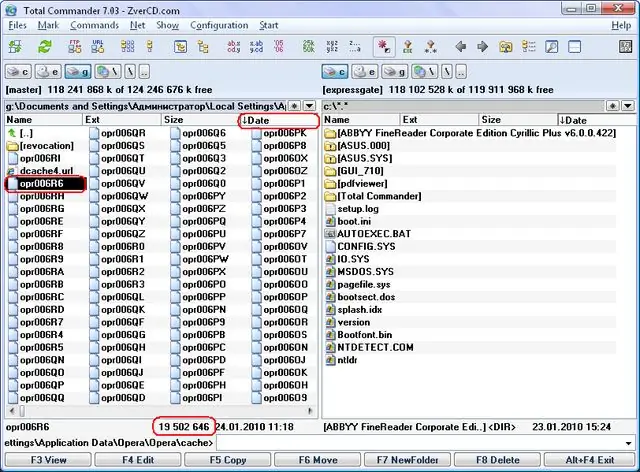Click the xyz unsorted order icon
The height and width of the screenshot is (472, 640).
tap(332, 47)
